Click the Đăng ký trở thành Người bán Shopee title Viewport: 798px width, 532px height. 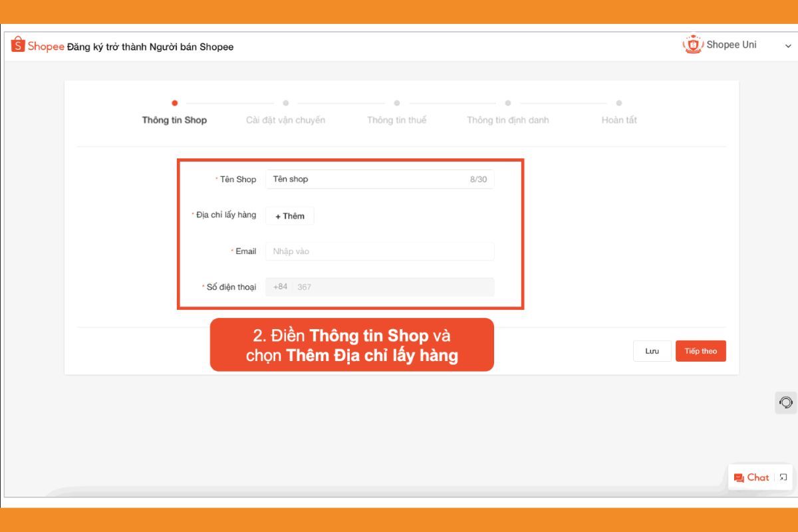coord(150,47)
